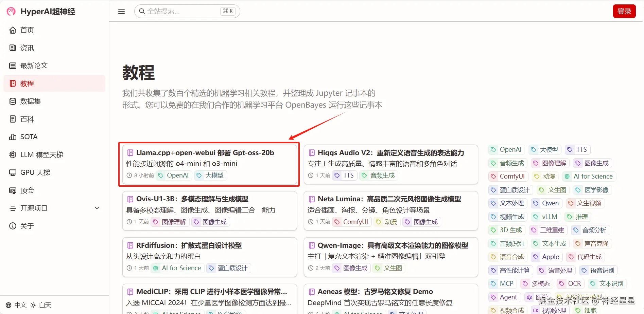Click the notebook icon on RFdiffusion tutorial
This screenshot has height=314, width=644.
(130, 245)
